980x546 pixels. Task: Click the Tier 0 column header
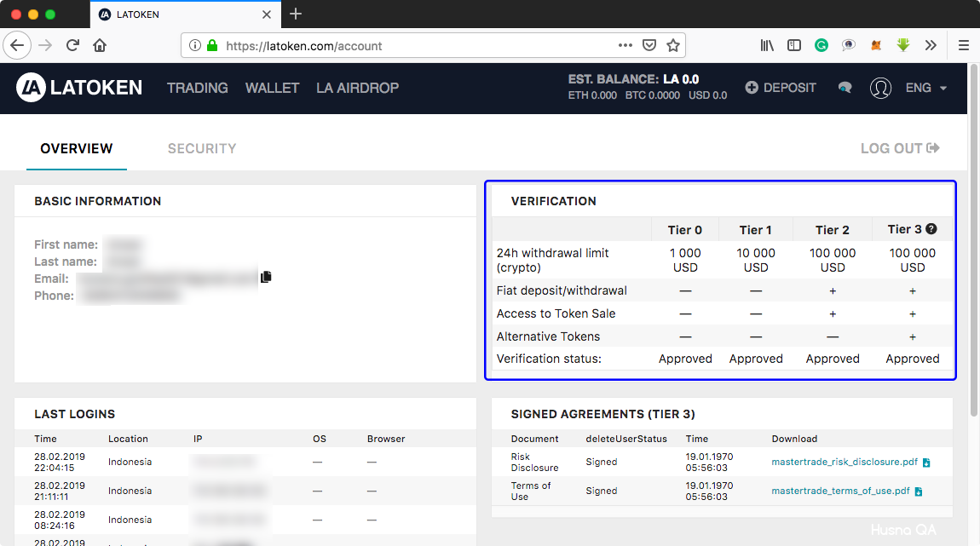pyautogui.click(x=685, y=230)
